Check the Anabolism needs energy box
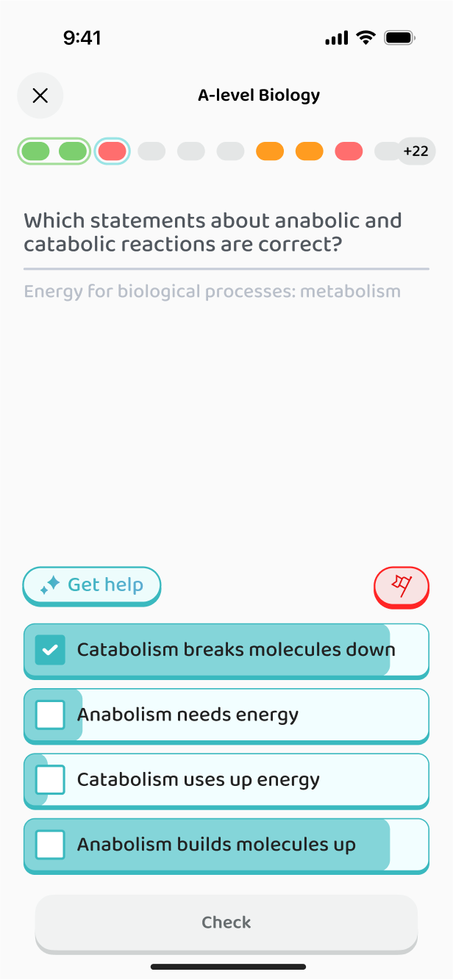 point(50,715)
